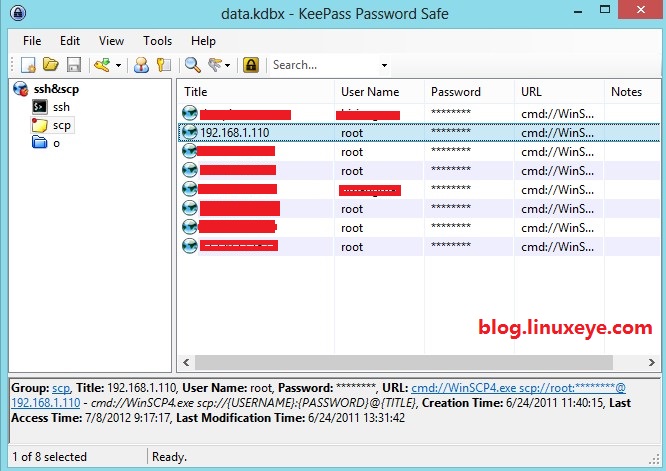This screenshot has width=666, height=471.
Task: Click the horizontal scrollbar thumb
Action: [x=404, y=362]
